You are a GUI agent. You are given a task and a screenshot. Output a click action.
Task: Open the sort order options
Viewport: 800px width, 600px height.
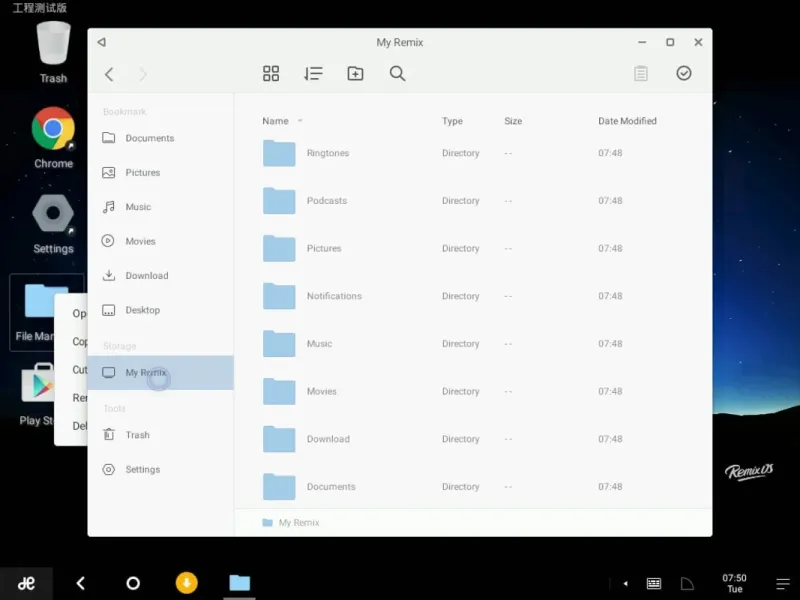coord(313,74)
